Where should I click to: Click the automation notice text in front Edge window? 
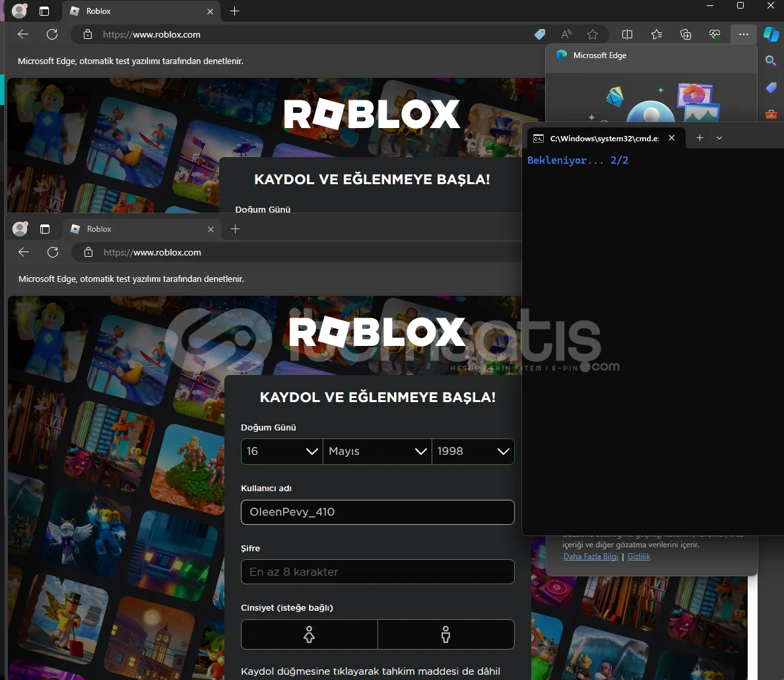[131, 279]
